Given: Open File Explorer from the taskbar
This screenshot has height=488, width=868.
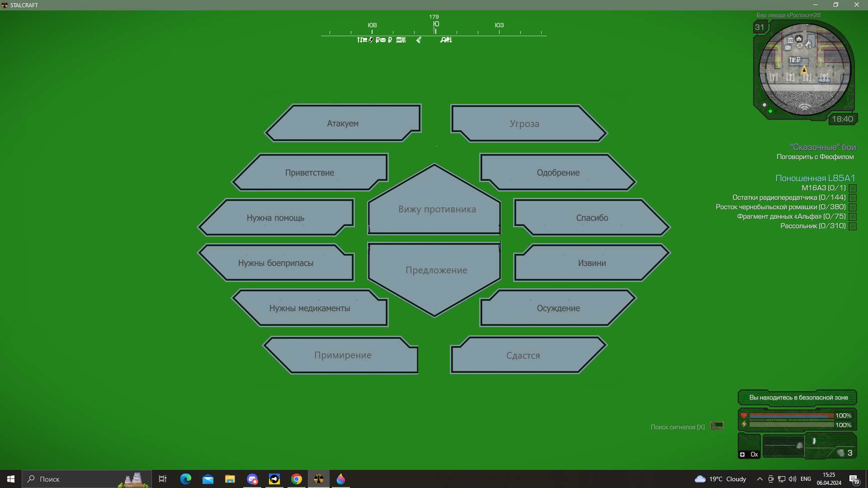Looking at the screenshot, I should pyautogui.click(x=230, y=479).
